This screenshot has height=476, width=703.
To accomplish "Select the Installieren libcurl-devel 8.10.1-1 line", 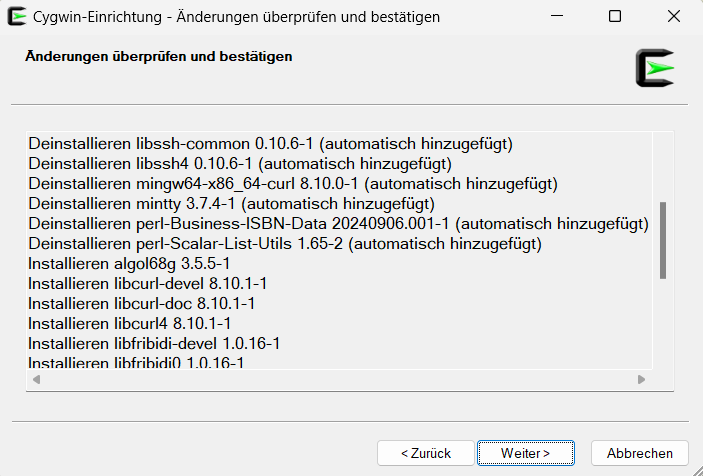I will [147, 284].
